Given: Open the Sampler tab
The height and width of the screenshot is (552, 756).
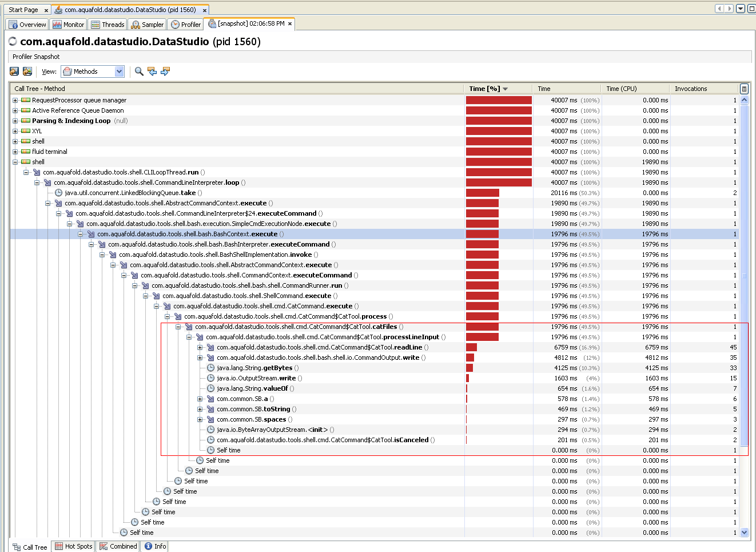Looking at the screenshot, I should click(x=147, y=25).
